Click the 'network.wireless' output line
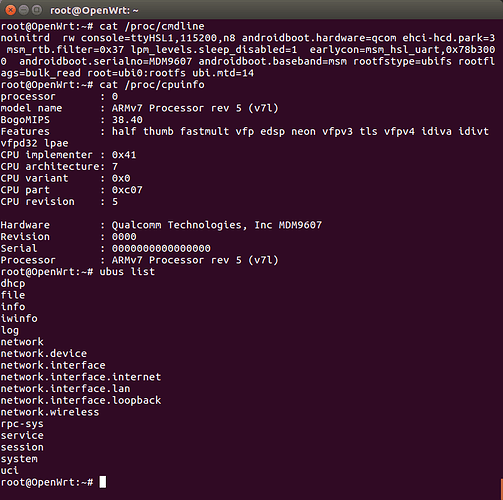This screenshot has height=500, width=503. [x=50, y=412]
